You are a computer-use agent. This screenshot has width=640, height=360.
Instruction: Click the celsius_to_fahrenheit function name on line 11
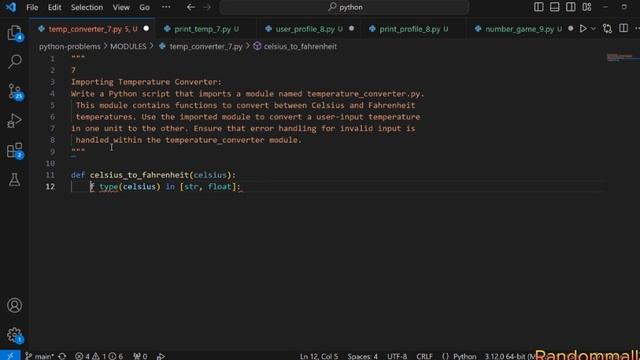point(139,175)
